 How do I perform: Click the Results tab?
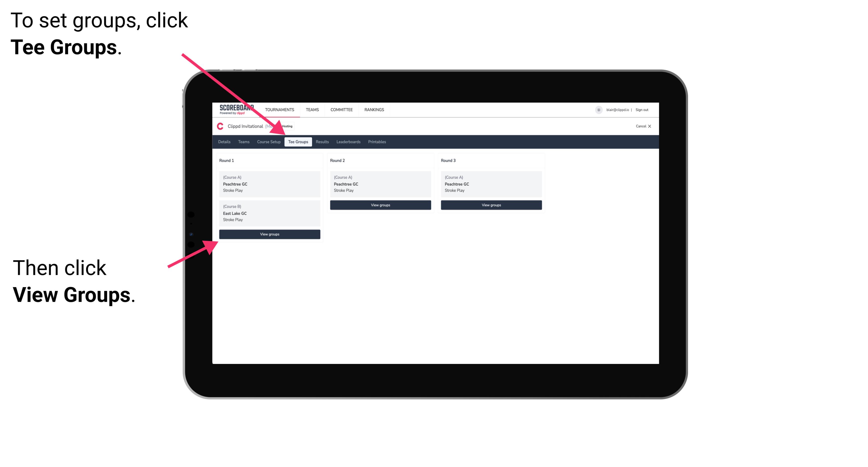[321, 142]
